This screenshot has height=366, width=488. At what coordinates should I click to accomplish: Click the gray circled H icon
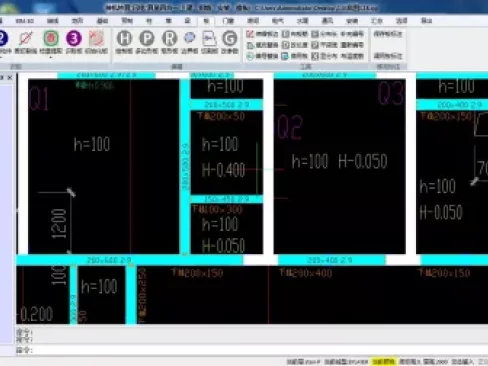124,39
